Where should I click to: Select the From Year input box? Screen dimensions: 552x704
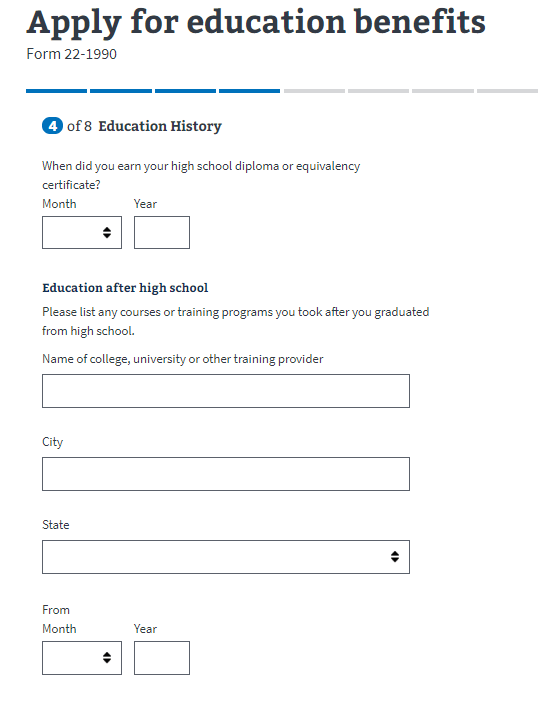pyautogui.click(x=162, y=658)
